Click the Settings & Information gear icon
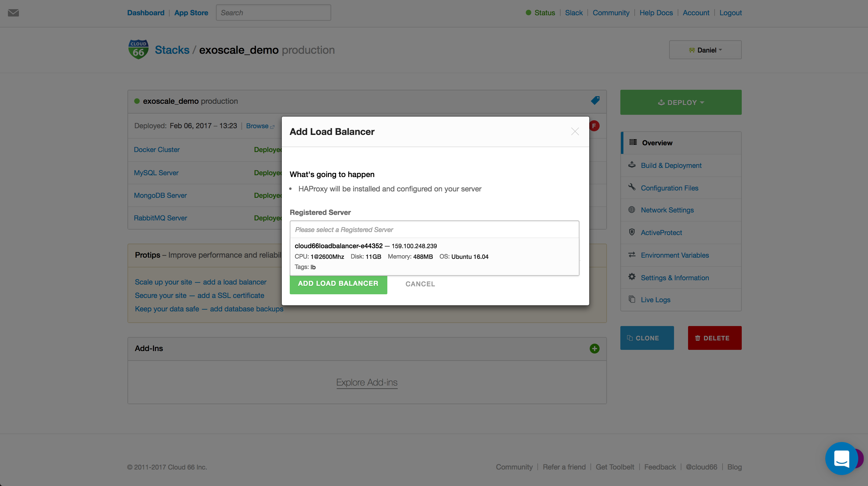This screenshot has height=486, width=868. 632,277
